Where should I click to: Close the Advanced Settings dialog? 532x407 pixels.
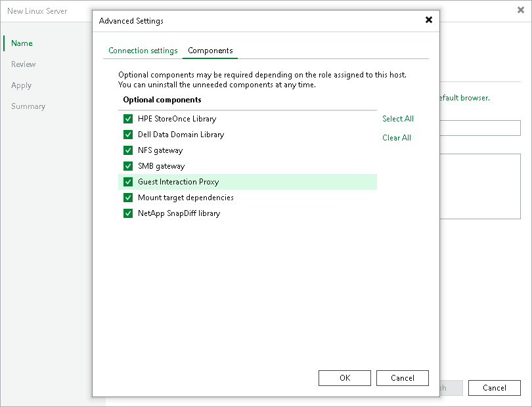[428, 20]
